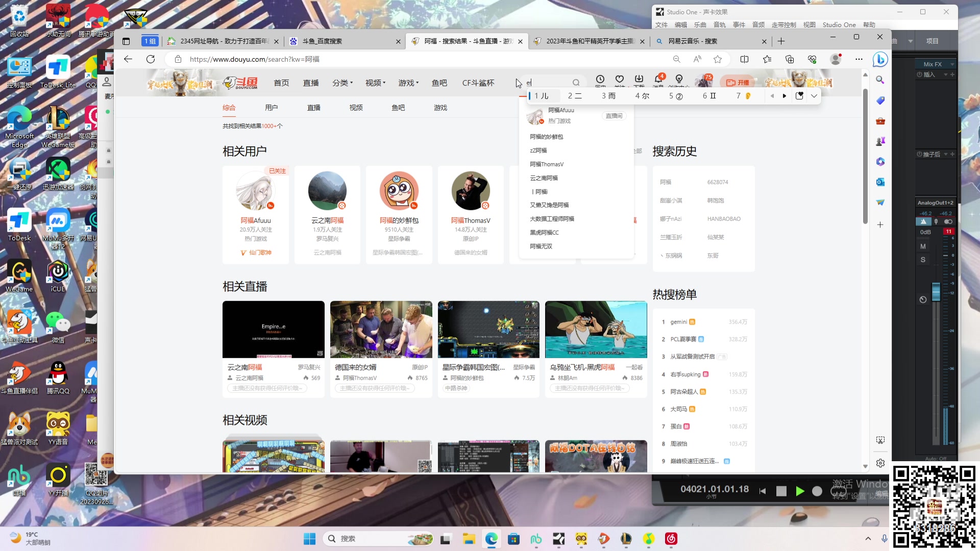The image size is (980, 551).
Task: Open the Studio One 走带控制 menu
Action: point(783,25)
